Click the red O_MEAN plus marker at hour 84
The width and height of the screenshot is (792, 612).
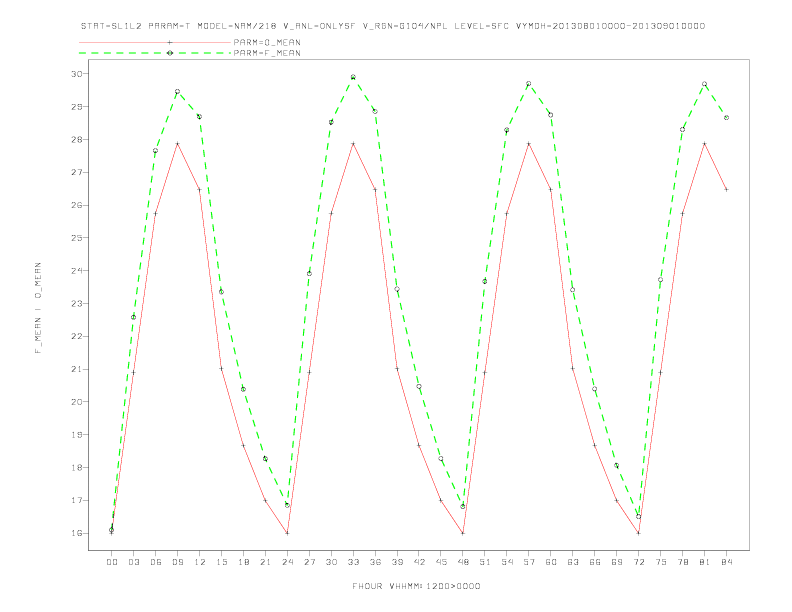tap(726, 190)
